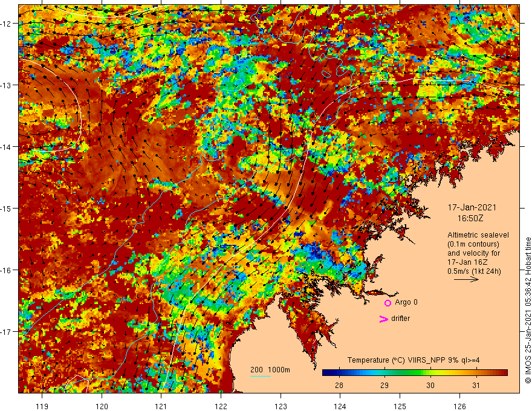The image size is (532, 411).
Task: Click the magenta Argo 0 circle marker
Action: [388, 303]
